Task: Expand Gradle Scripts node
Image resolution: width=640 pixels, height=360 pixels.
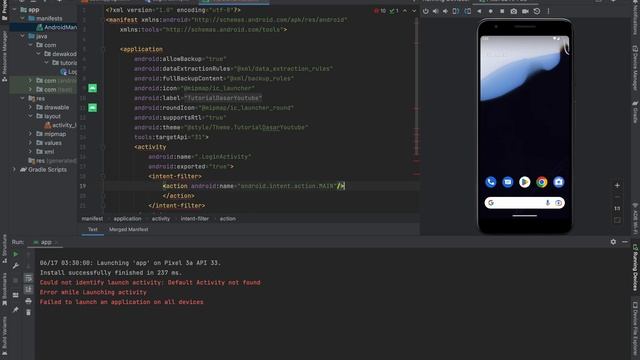Action: (x=15, y=169)
